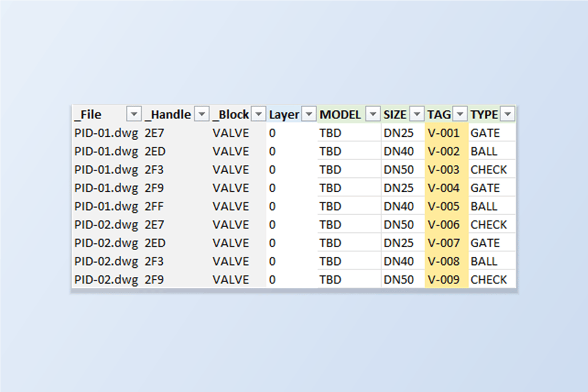The height and width of the screenshot is (392, 588).
Task: Select tag cell V-006
Action: 447,225
